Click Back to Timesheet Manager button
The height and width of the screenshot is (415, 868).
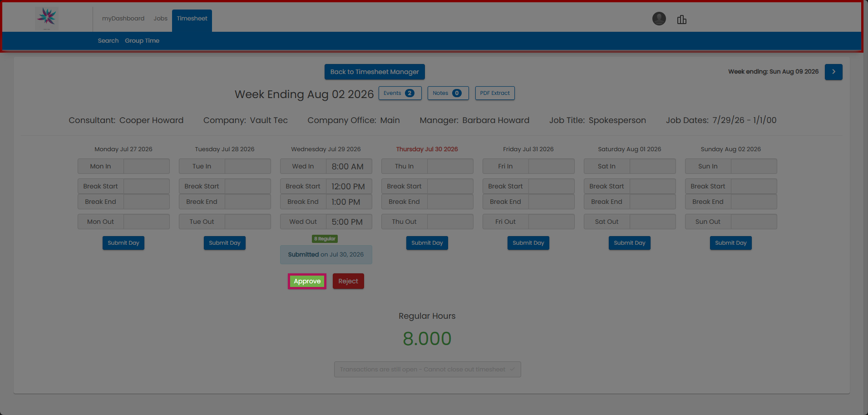[375, 72]
